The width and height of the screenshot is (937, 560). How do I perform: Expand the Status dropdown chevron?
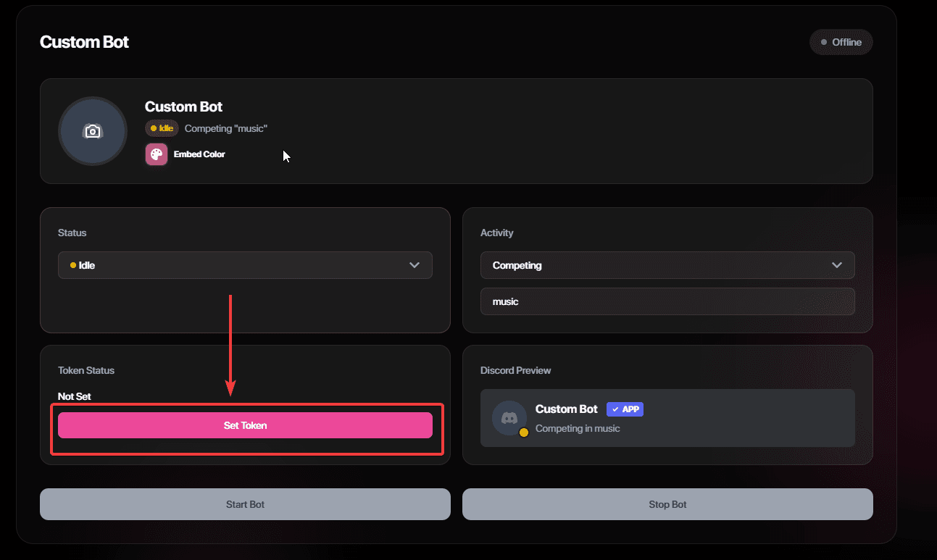coord(415,265)
